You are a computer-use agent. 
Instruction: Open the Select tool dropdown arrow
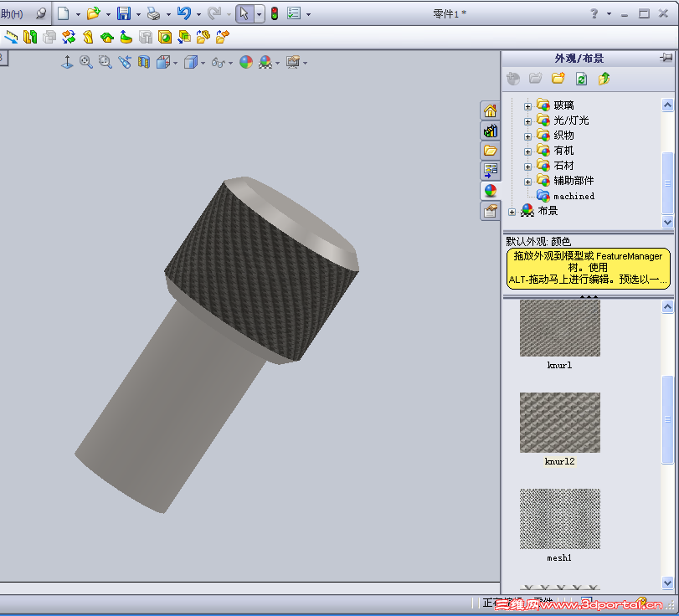point(259,14)
